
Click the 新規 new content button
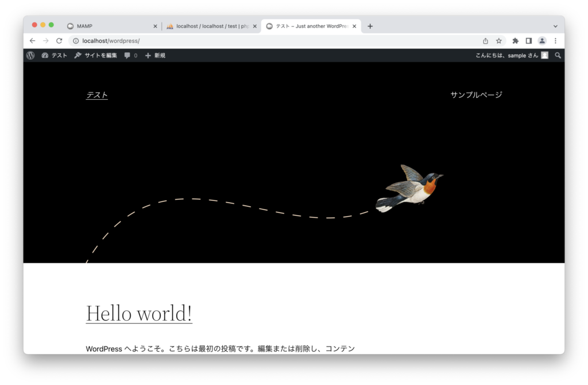155,56
